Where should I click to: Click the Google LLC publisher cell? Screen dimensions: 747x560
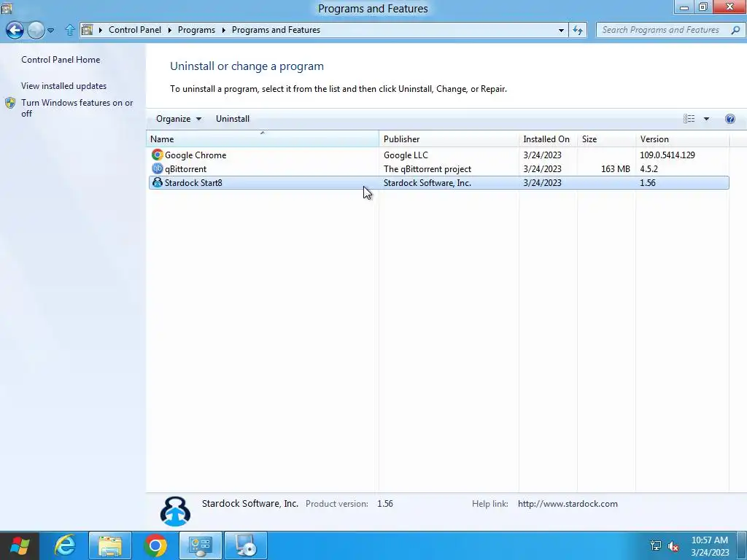[x=406, y=155]
